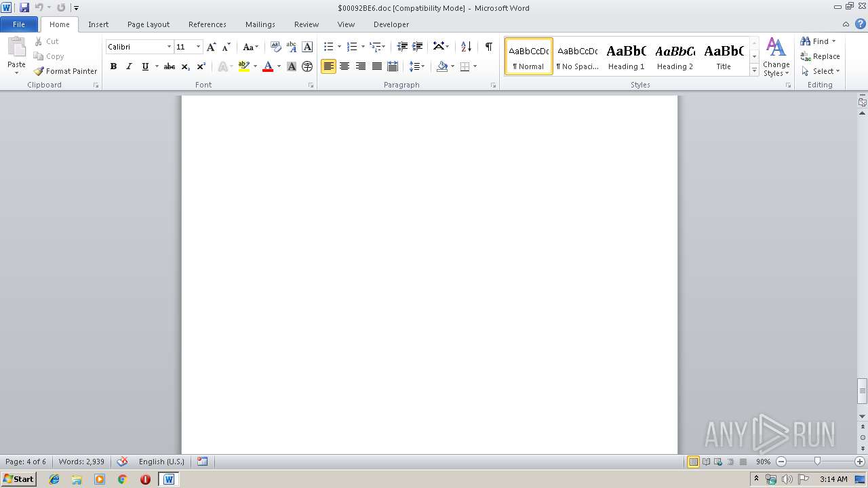Switch to the Insert tab
The image size is (868, 488).
[98, 24]
